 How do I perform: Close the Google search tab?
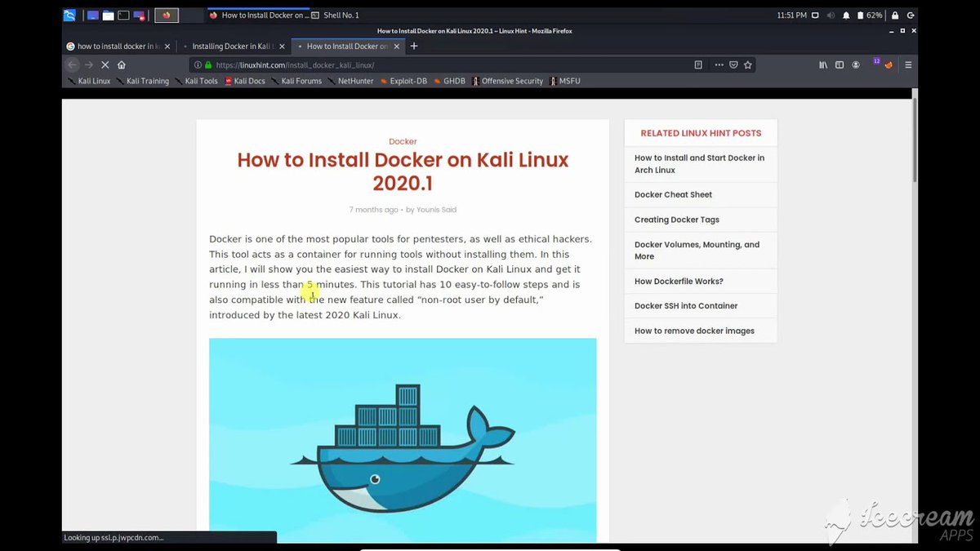click(167, 47)
